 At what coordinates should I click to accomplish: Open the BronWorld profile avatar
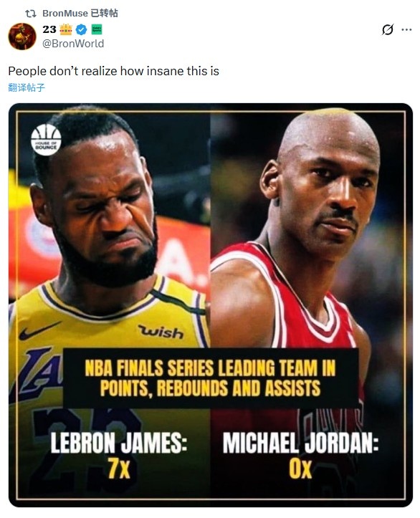tap(22, 37)
